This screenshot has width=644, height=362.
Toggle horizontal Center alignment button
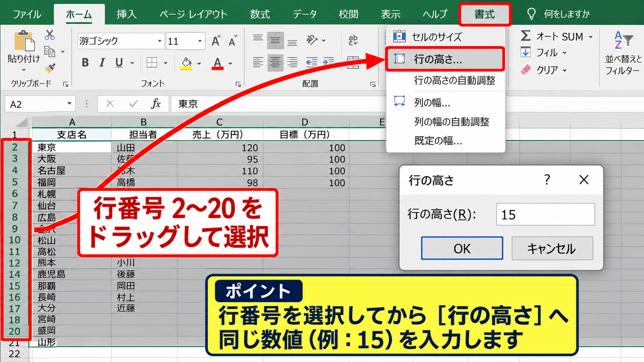pyautogui.click(x=275, y=62)
